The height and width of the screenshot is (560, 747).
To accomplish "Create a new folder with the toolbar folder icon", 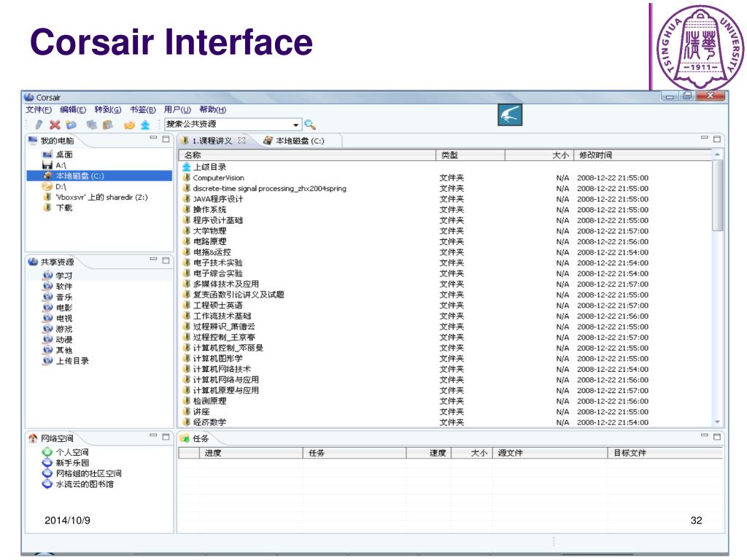I will coord(71,125).
